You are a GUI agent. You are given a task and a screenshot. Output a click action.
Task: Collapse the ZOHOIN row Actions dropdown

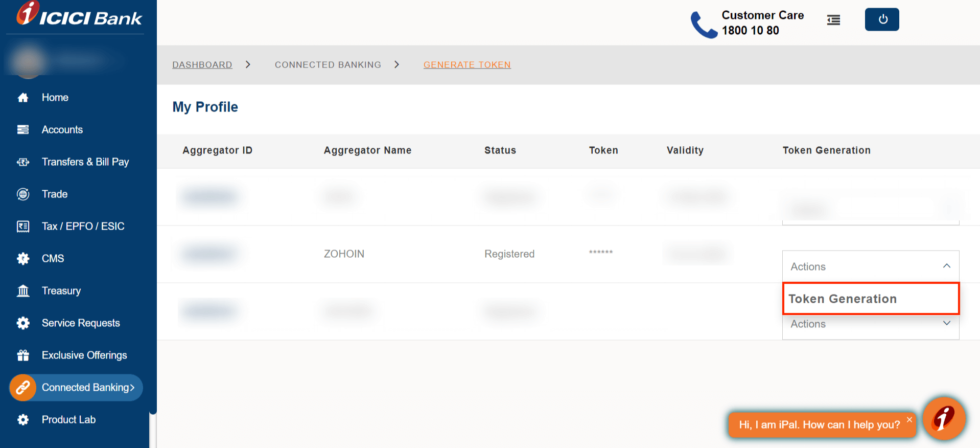coord(871,266)
